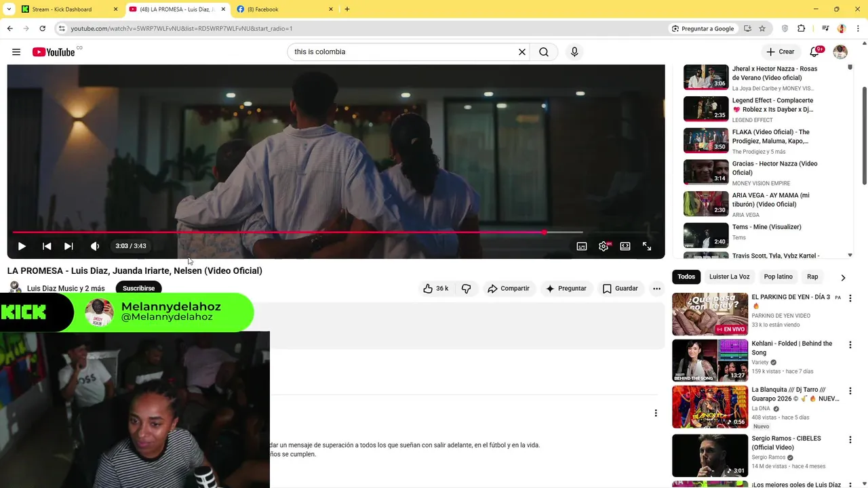Open La Blanquita Dj Tarro video

pyautogui.click(x=710, y=407)
